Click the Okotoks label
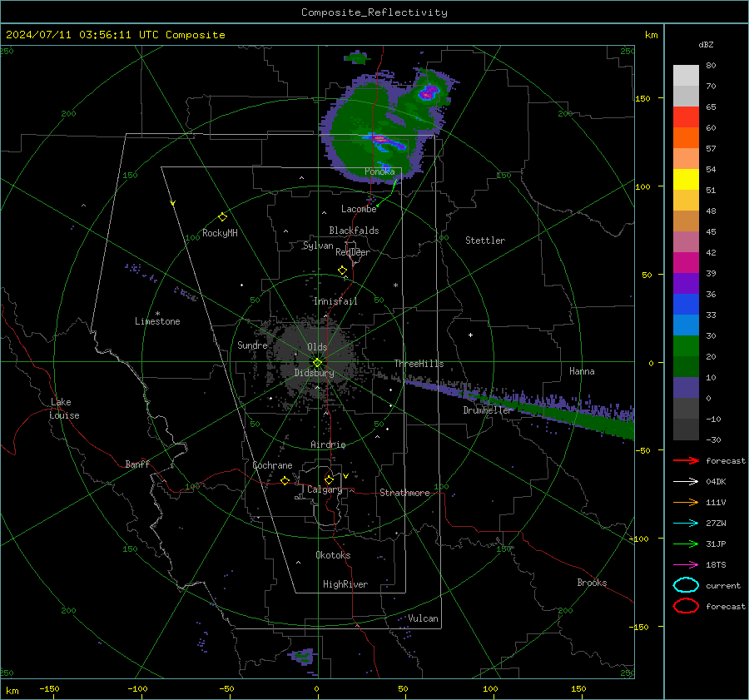 click(x=333, y=555)
